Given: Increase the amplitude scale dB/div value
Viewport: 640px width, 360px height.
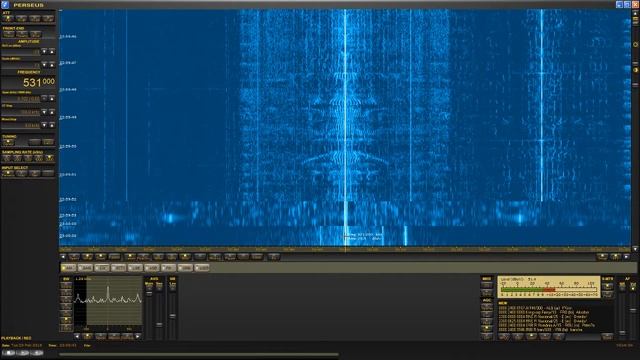Looking at the screenshot, I should (51, 65).
